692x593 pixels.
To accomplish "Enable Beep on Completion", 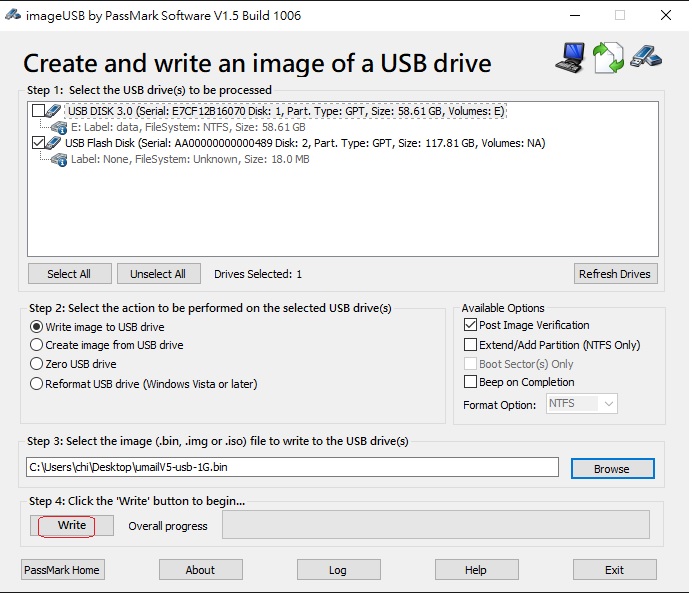I will 471,382.
